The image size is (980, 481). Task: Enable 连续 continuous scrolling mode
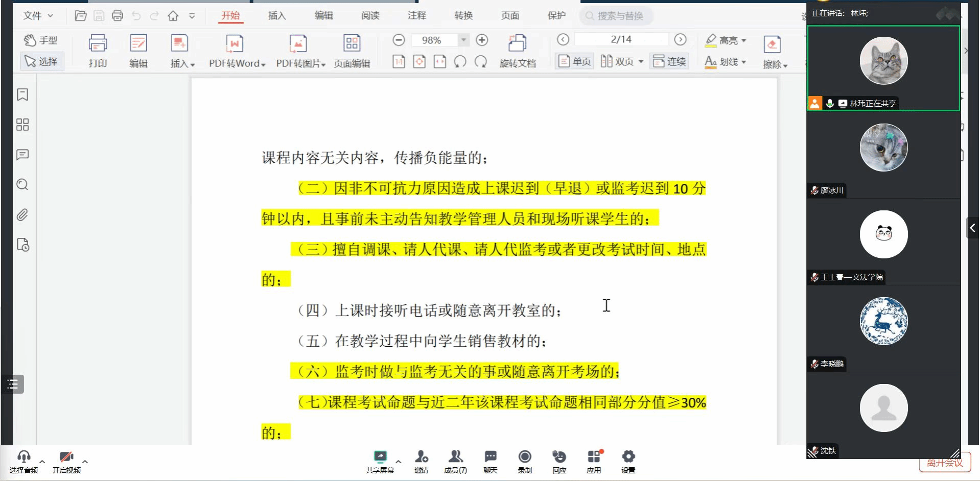pos(669,61)
